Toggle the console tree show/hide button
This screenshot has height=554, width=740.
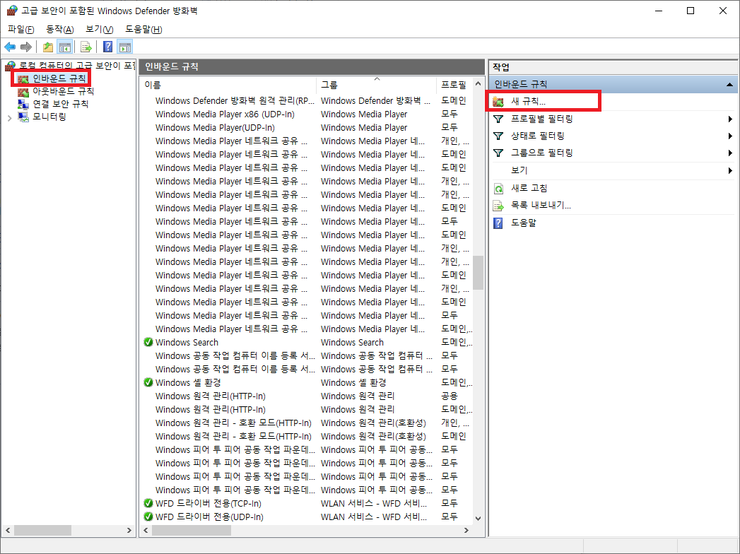65,47
